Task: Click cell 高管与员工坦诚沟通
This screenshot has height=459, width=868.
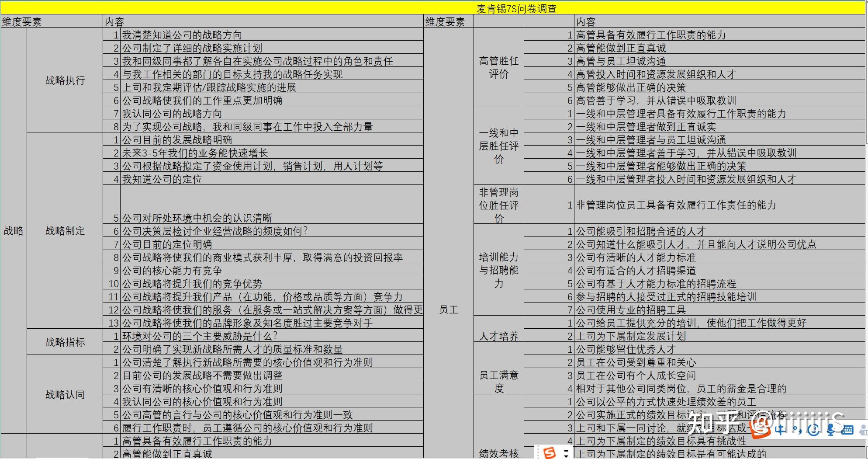Action: [720, 61]
